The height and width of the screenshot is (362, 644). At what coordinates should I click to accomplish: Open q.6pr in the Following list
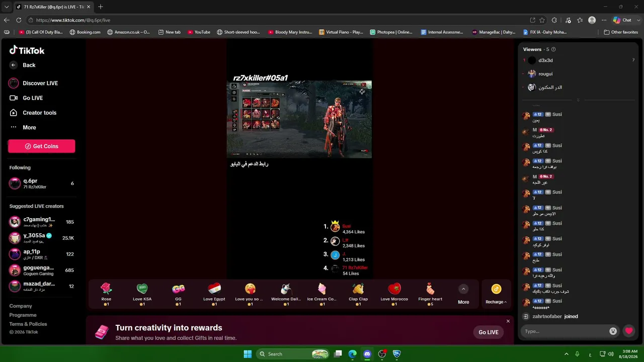click(41, 184)
